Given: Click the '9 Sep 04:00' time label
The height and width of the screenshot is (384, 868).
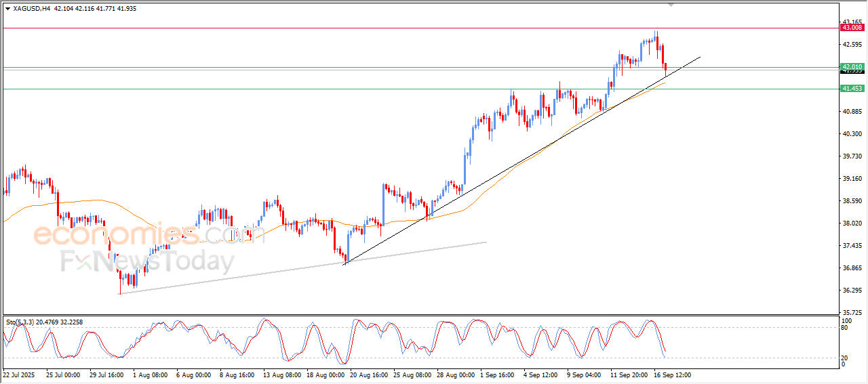Looking at the screenshot, I should [585, 375].
